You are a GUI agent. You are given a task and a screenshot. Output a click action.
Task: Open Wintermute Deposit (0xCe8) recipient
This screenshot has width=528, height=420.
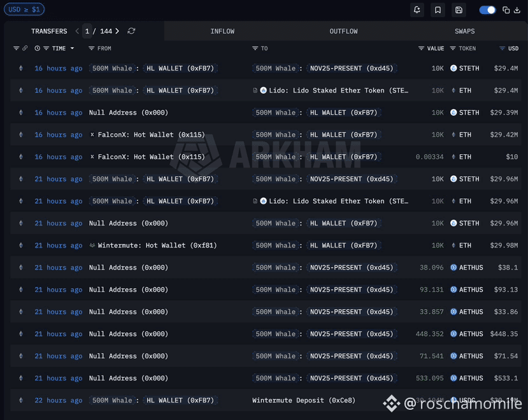[x=304, y=400]
